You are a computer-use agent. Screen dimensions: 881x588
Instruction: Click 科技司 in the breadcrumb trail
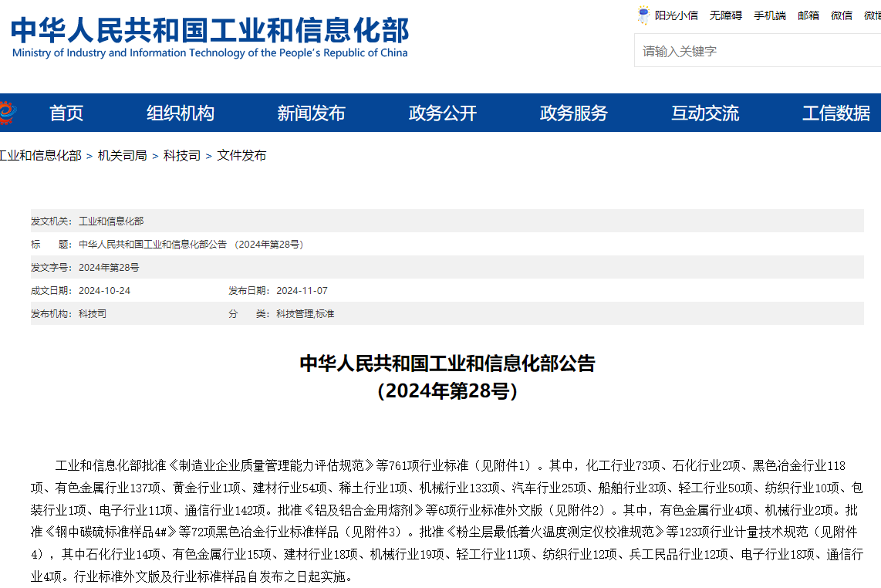pos(182,156)
